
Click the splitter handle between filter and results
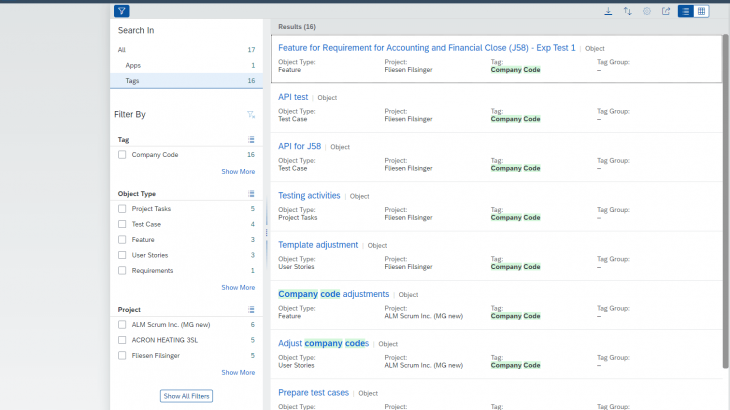click(266, 232)
